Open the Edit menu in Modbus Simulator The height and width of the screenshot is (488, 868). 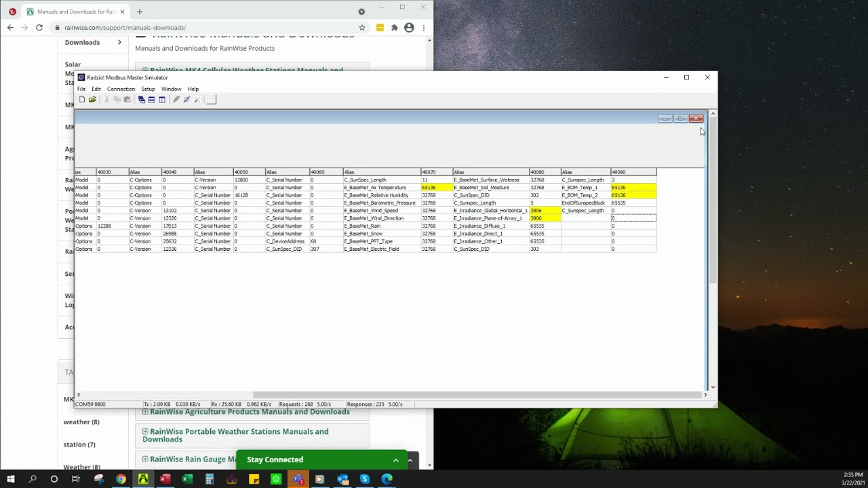(x=96, y=89)
